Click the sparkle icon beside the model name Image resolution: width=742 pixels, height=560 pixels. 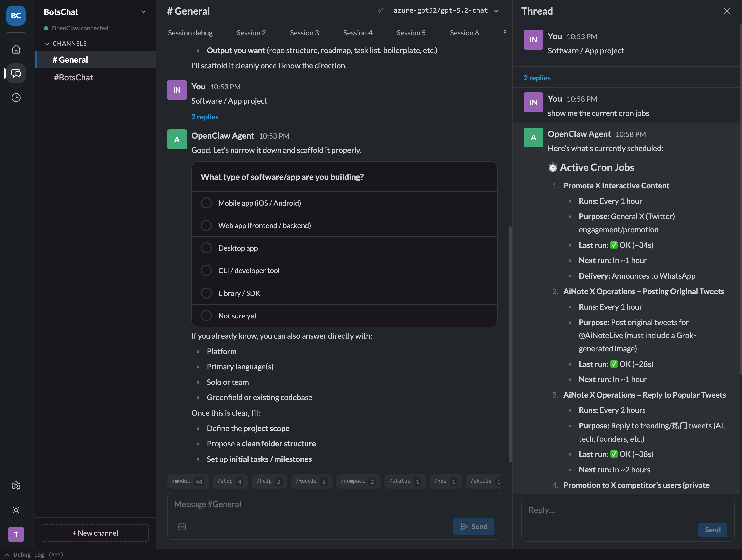coord(381,11)
